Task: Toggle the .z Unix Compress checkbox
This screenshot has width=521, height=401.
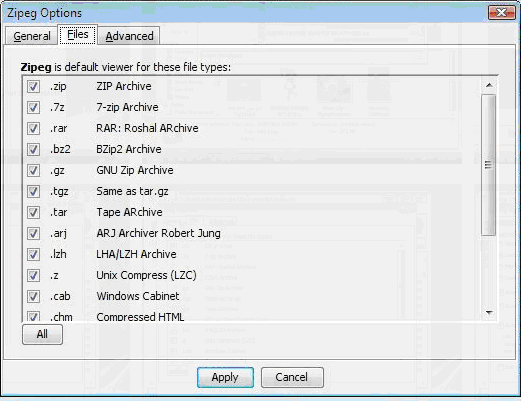Action: (x=33, y=276)
